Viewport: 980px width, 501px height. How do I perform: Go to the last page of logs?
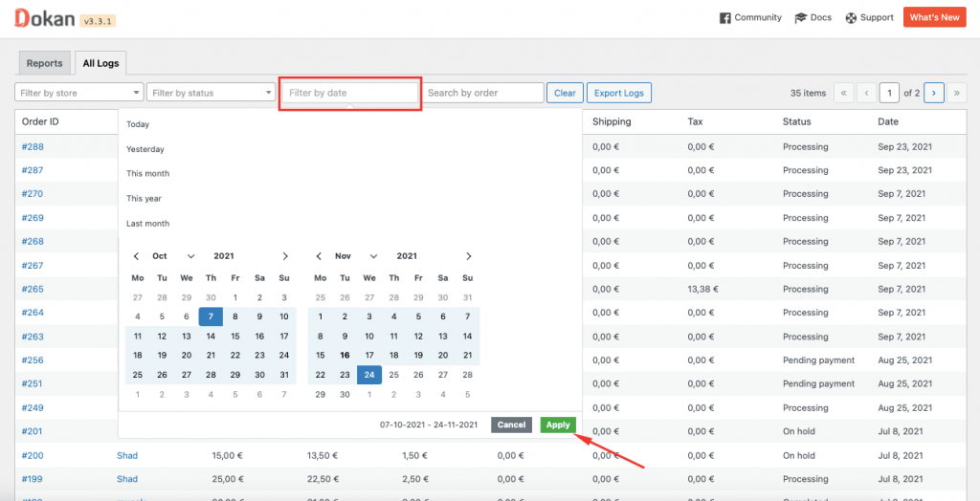(x=957, y=93)
